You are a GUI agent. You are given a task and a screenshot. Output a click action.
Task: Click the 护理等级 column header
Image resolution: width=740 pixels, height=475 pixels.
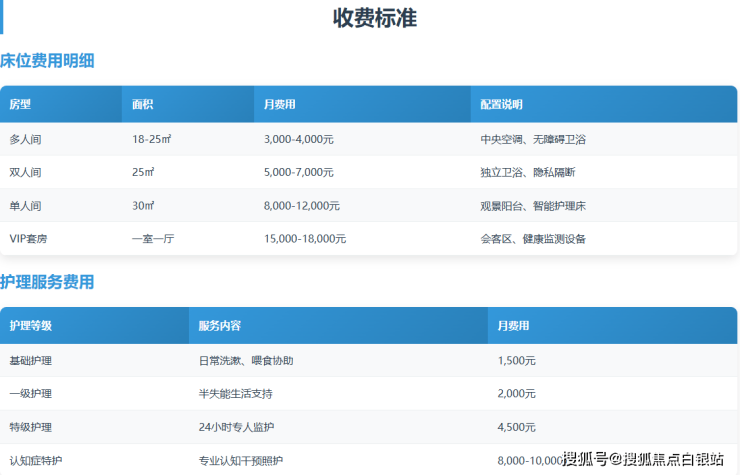point(30,326)
